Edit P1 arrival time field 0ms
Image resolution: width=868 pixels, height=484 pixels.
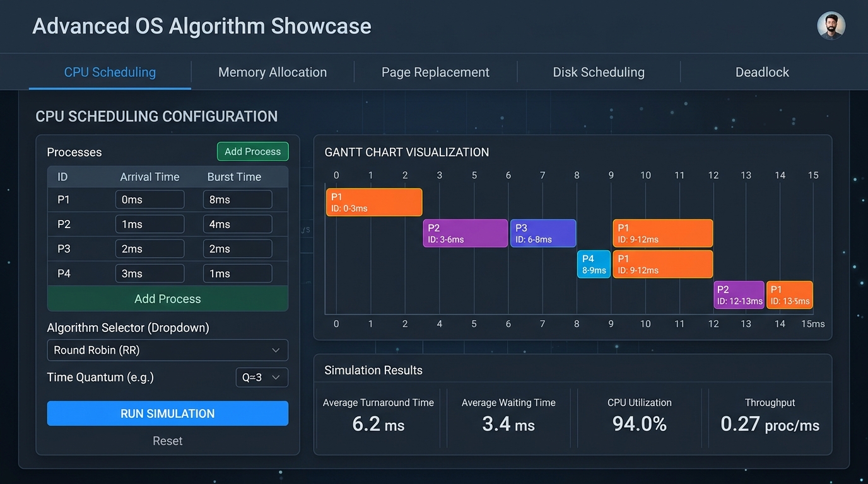(x=150, y=200)
